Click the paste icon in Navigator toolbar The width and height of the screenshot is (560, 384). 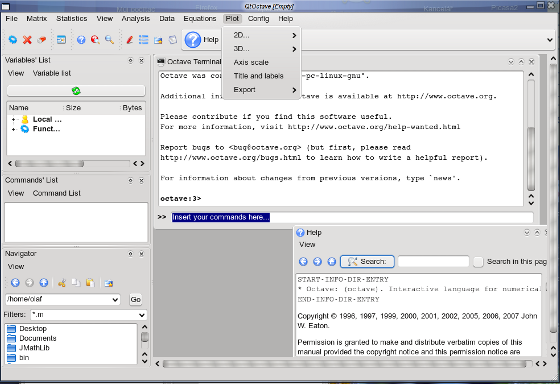(x=90, y=283)
